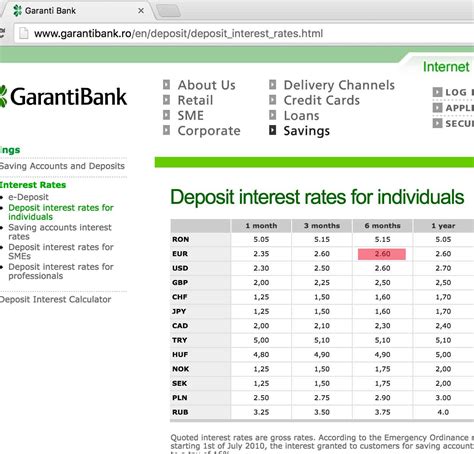474x454 pixels.
Task: Open Deposit interest rates for SMEs
Action: coord(61,251)
